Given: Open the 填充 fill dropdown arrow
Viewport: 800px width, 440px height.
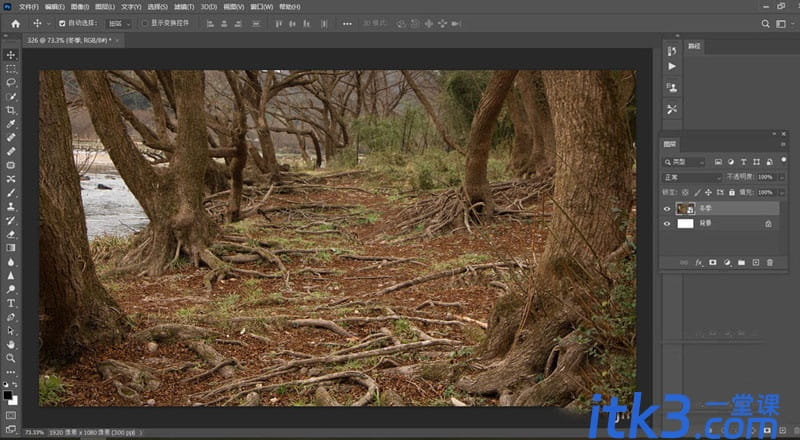Looking at the screenshot, I should click(781, 192).
